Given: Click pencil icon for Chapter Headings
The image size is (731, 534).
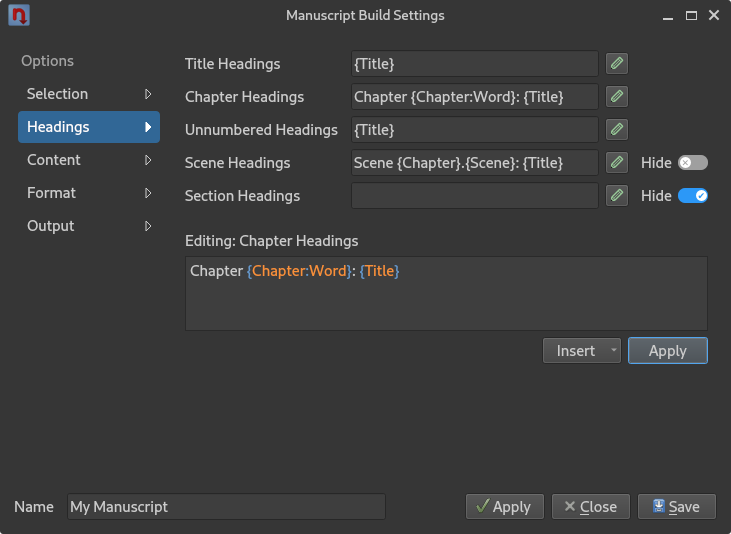Looking at the screenshot, I should click(x=617, y=97).
